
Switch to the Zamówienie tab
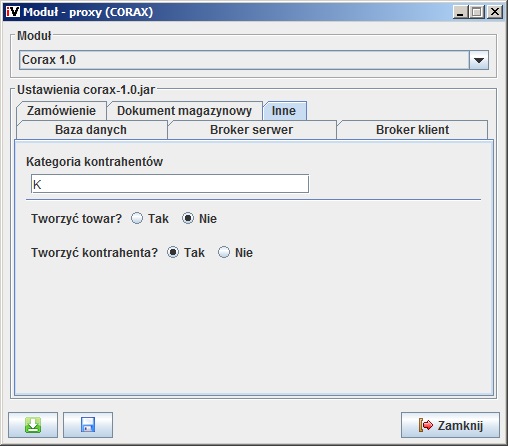pos(61,111)
